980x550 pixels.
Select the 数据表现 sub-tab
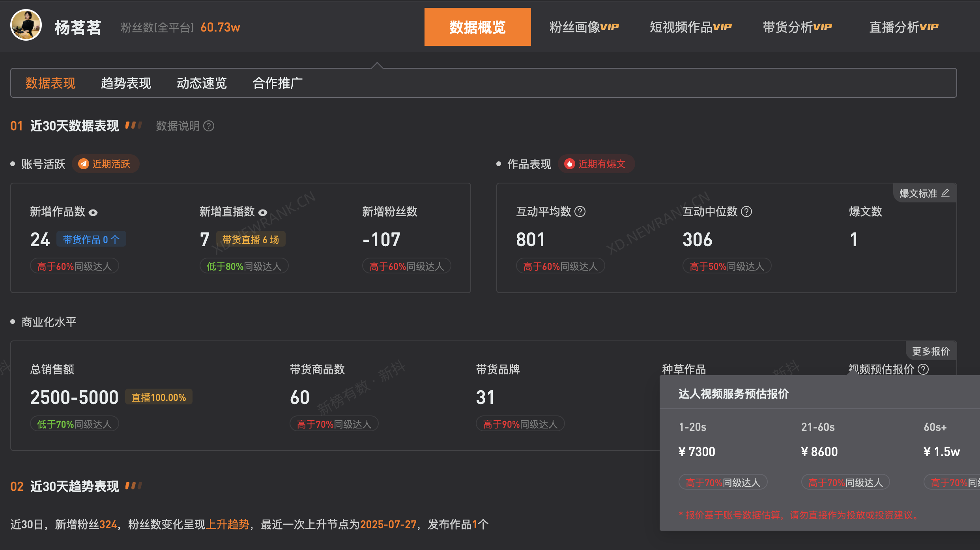pyautogui.click(x=50, y=83)
